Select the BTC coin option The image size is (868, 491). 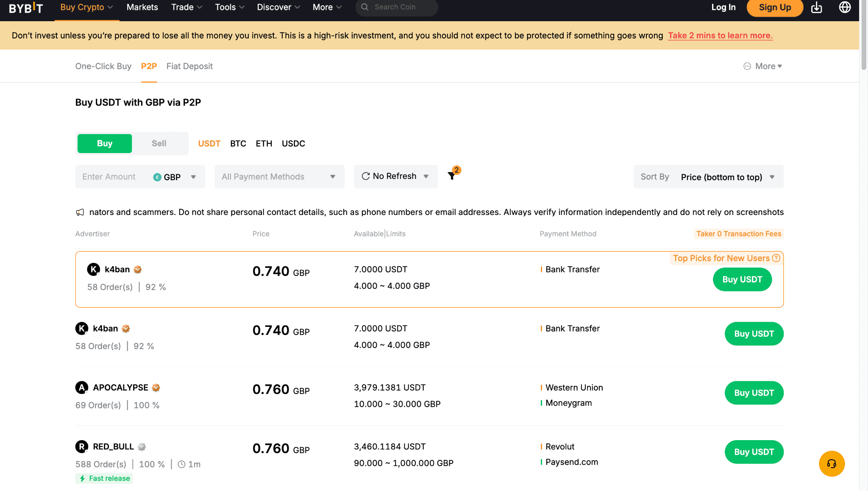point(238,143)
